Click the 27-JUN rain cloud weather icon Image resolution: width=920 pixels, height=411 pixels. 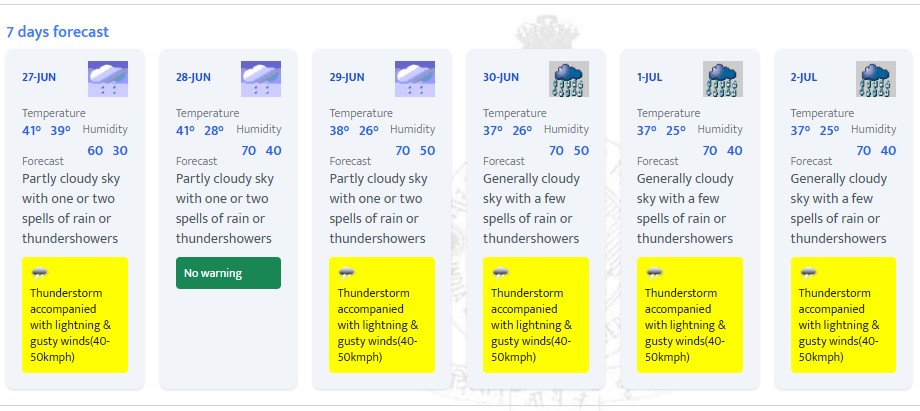(108, 79)
